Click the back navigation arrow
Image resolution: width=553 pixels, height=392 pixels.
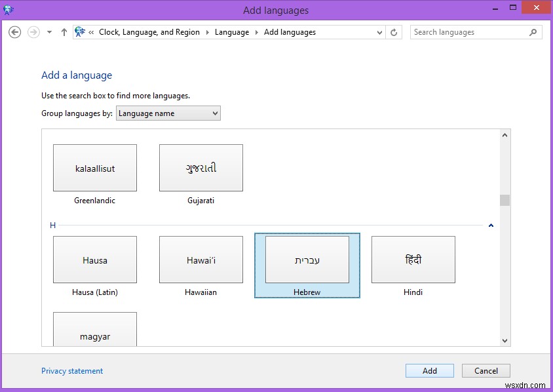pyautogui.click(x=14, y=31)
